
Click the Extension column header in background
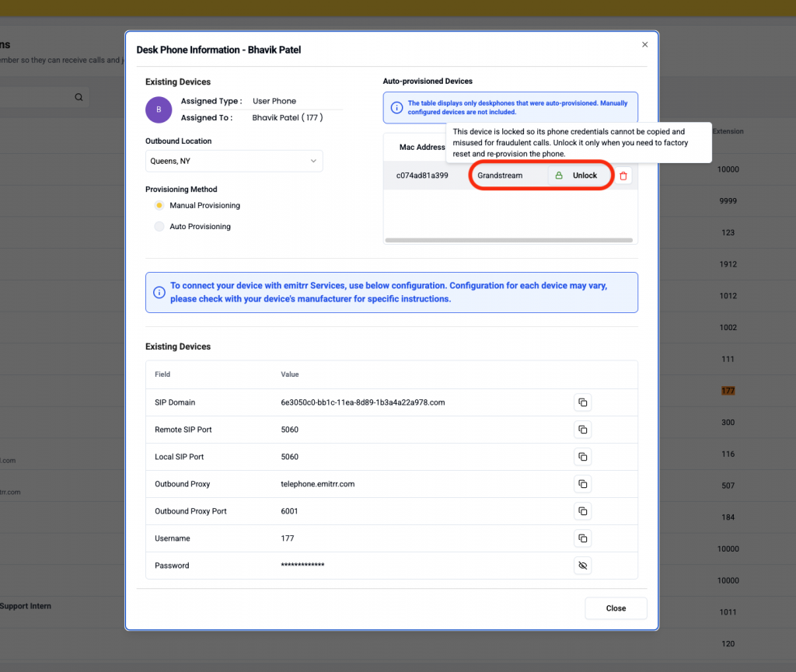pos(728,131)
